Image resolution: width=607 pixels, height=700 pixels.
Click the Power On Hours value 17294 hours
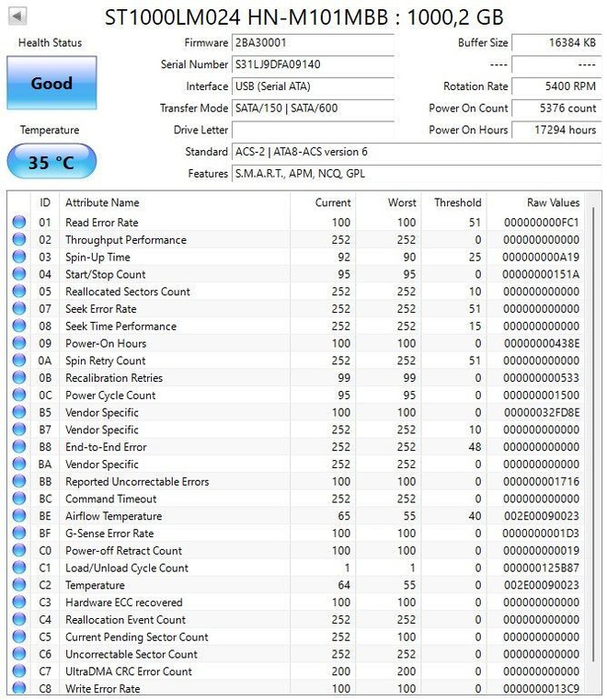click(x=556, y=130)
